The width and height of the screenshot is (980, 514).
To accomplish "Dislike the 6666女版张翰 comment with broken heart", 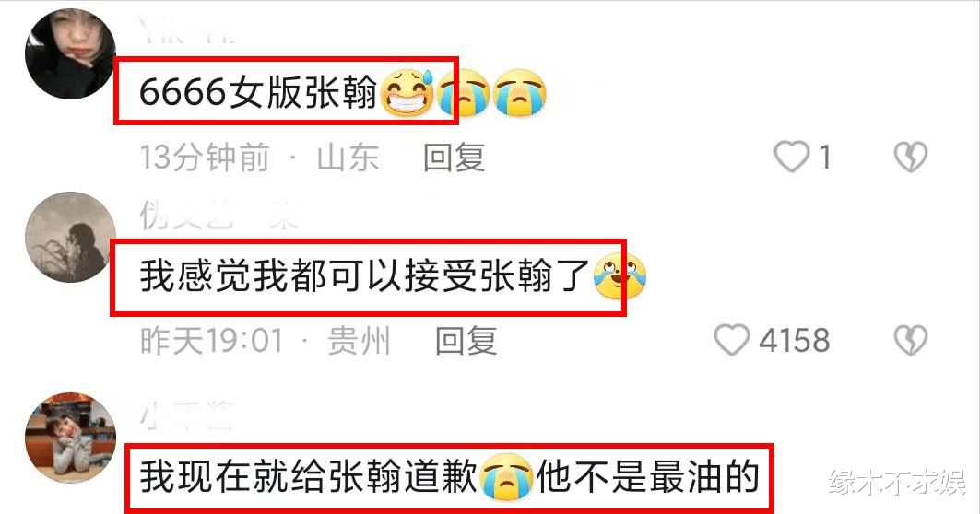I will click(910, 157).
